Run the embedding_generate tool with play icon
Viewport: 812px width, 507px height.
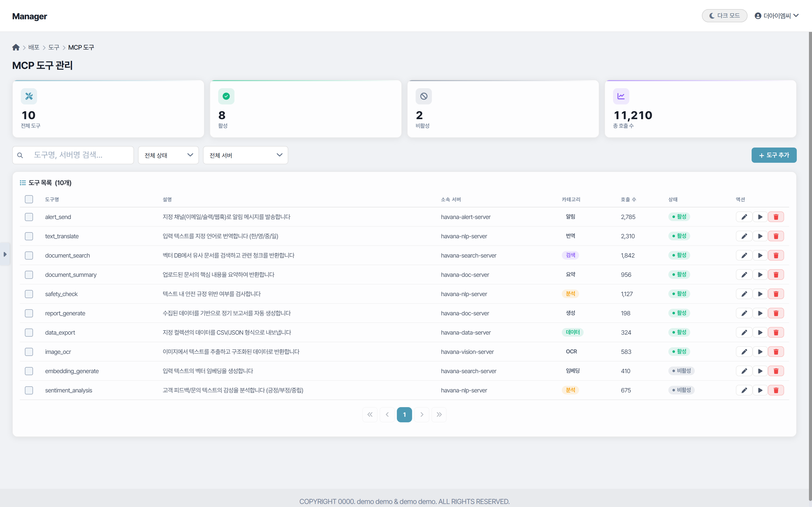click(760, 371)
